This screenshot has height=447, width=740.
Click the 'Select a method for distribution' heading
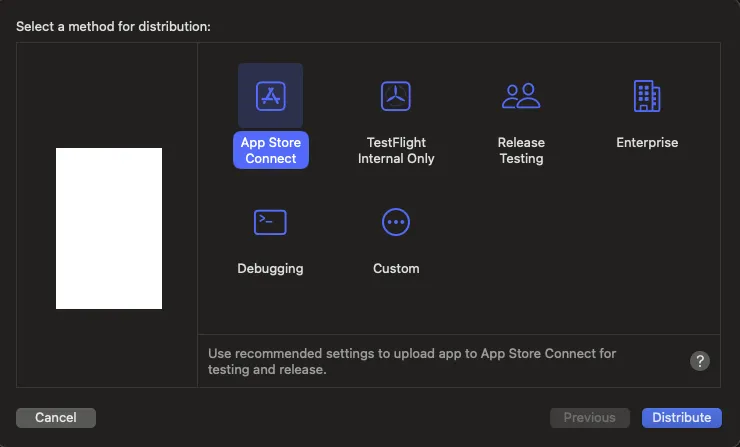coord(113,26)
